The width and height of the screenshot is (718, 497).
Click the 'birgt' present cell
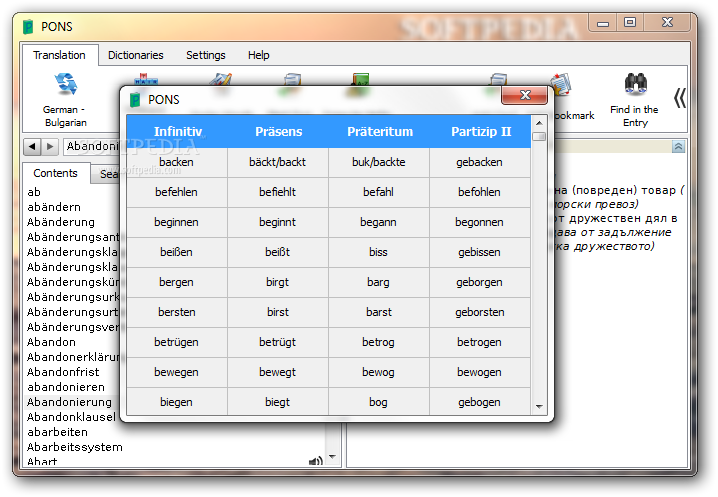click(278, 282)
